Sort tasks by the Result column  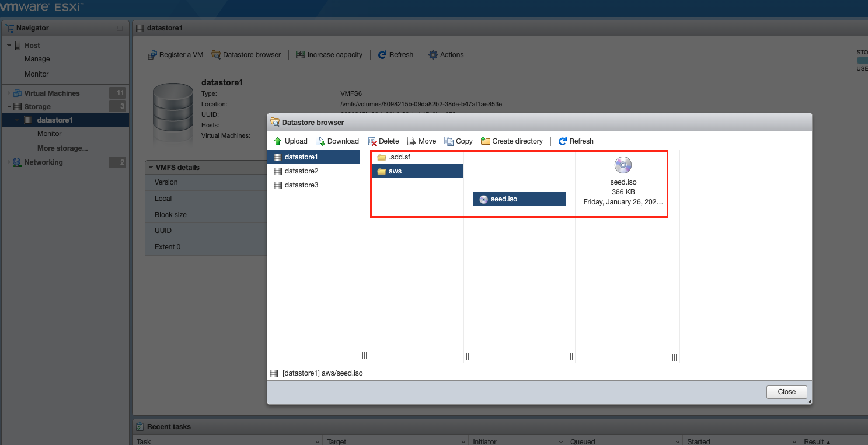pos(816,441)
